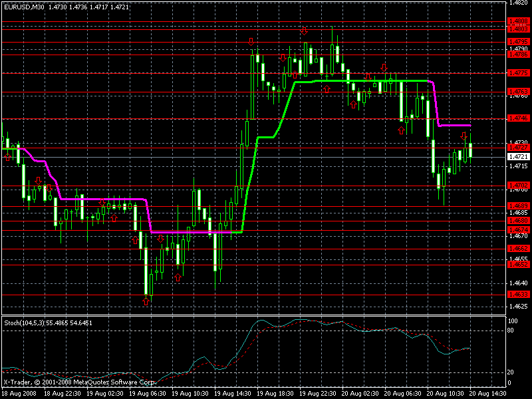532x399 pixels.
Task: Select the red 1.4786 level label
Action: pyautogui.click(x=518, y=55)
